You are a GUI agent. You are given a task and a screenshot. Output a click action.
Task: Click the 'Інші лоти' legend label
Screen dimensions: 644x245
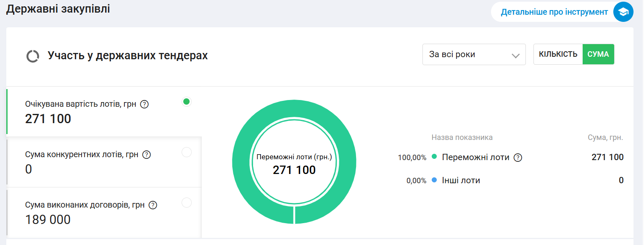point(461,181)
